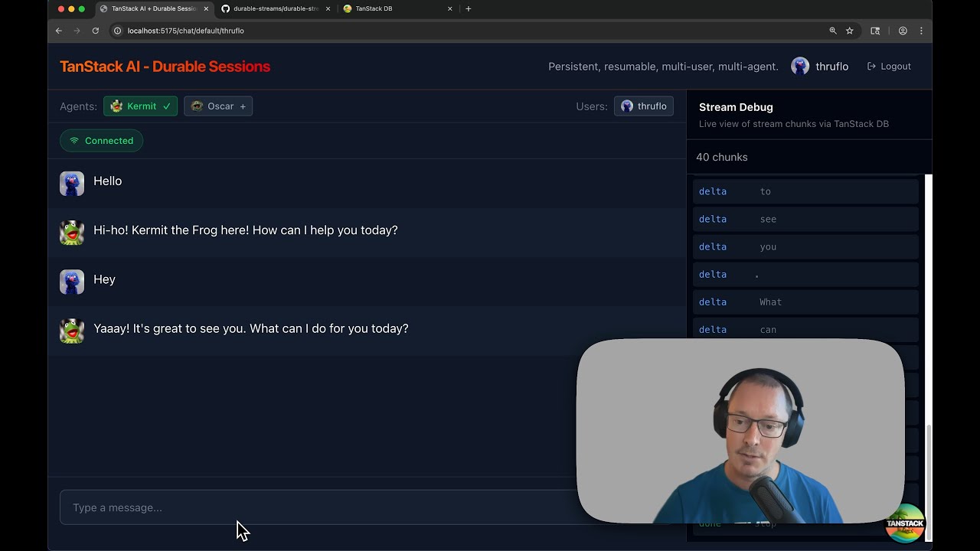Viewport: 980px width, 551px height.
Task: Click the macOS green fullscreen button
Action: tap(82, 8)
